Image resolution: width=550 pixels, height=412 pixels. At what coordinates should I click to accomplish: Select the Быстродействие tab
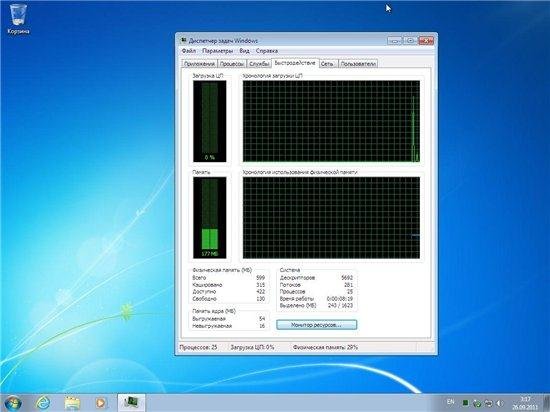click(x=295, y=63)
